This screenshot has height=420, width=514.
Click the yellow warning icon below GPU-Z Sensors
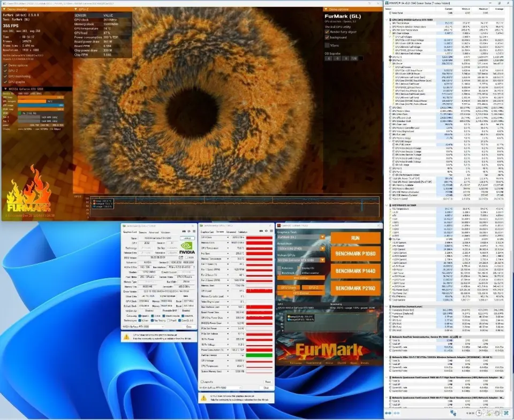click(203, 398)
